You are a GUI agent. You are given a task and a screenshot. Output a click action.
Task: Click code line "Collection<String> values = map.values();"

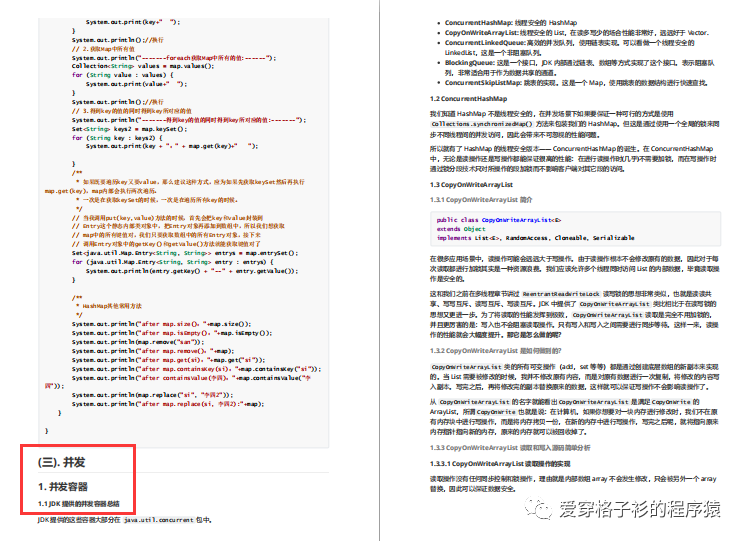tap(143, 66)
